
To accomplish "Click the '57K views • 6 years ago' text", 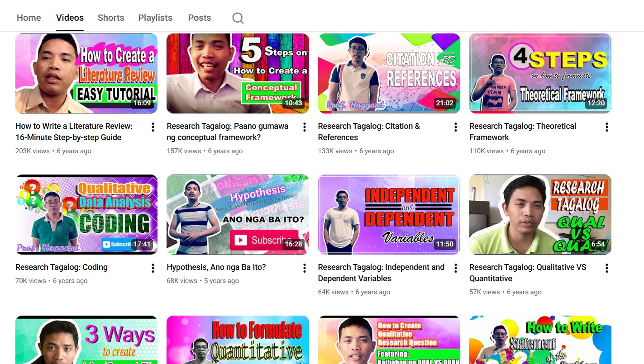I will pyautogui.click(x=506, y=292).
